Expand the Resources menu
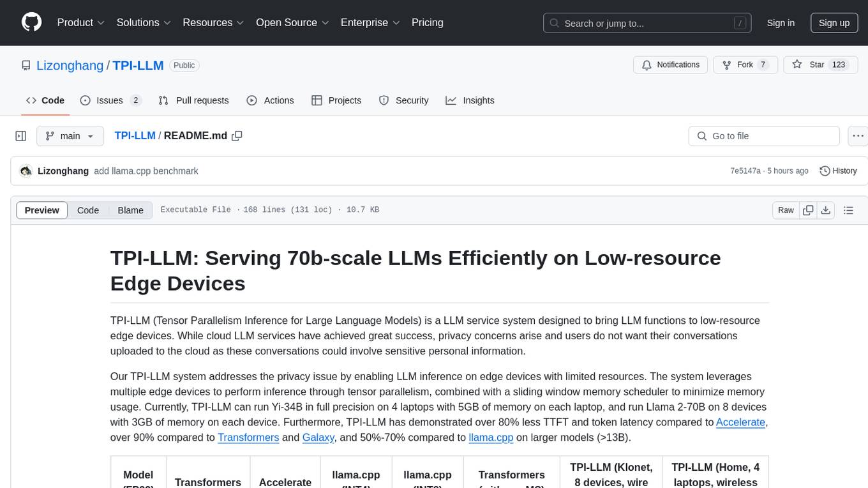868x488 pixels. [x=213, y=22]
